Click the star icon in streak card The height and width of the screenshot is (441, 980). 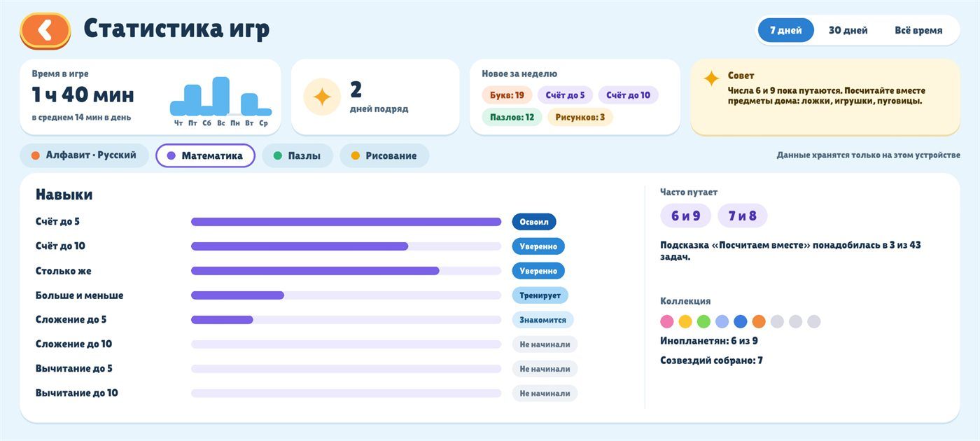click(x=322, y=97)
